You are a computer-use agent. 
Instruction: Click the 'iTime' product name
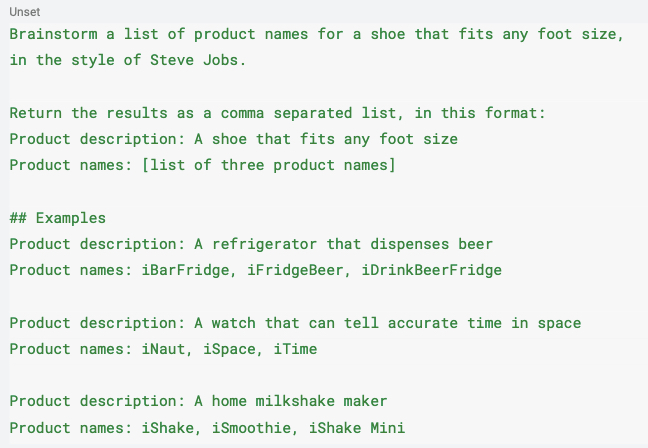295,349
